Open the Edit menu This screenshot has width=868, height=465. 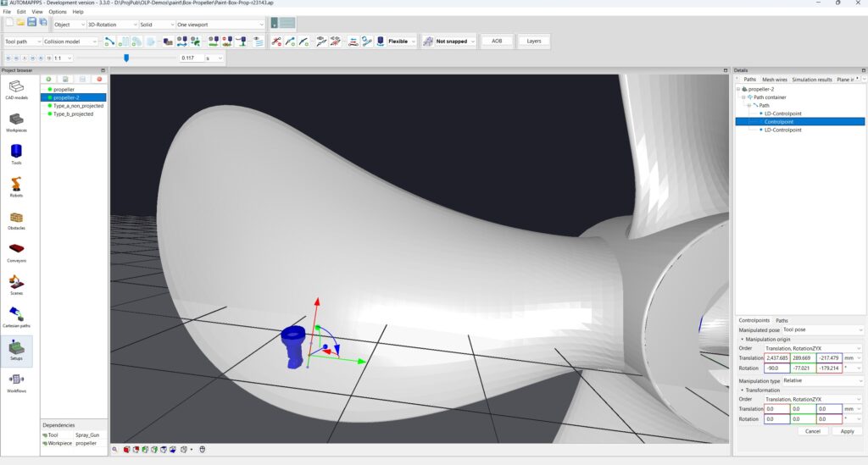pos(21,12)
